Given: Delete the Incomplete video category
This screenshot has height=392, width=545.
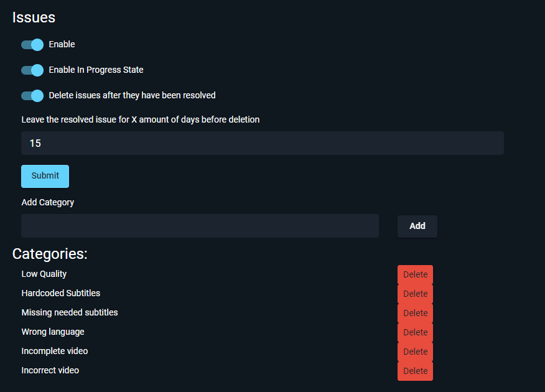Looking at the screenshot, I should tap(415, 351).
